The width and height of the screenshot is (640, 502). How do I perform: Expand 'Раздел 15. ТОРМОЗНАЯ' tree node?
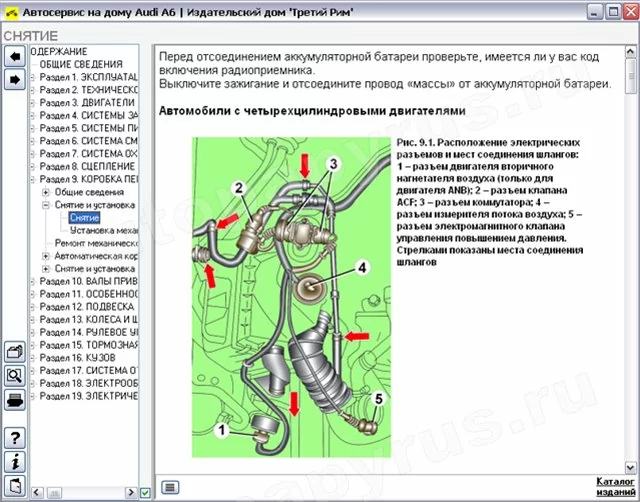click(33, 345)
